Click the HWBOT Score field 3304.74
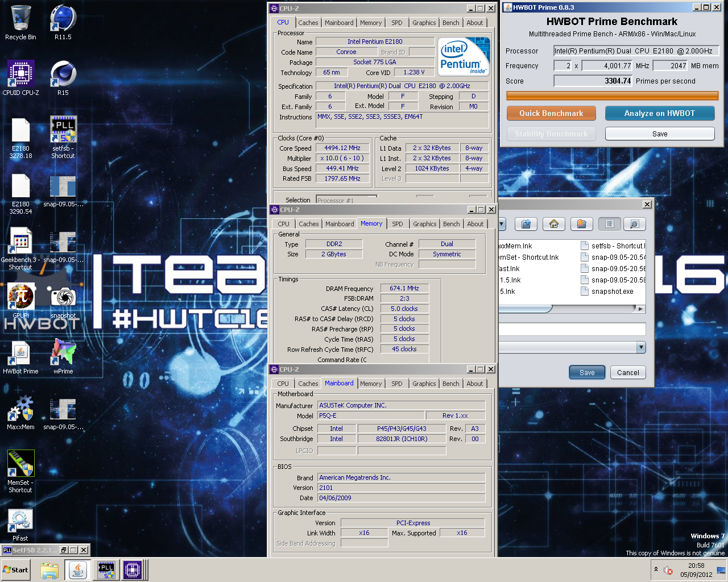The image size is (728, 582). coord(593,81)
